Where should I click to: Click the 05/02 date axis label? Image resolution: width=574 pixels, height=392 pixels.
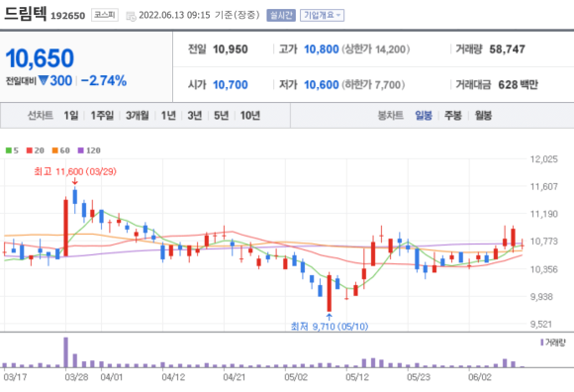(296, 377)
